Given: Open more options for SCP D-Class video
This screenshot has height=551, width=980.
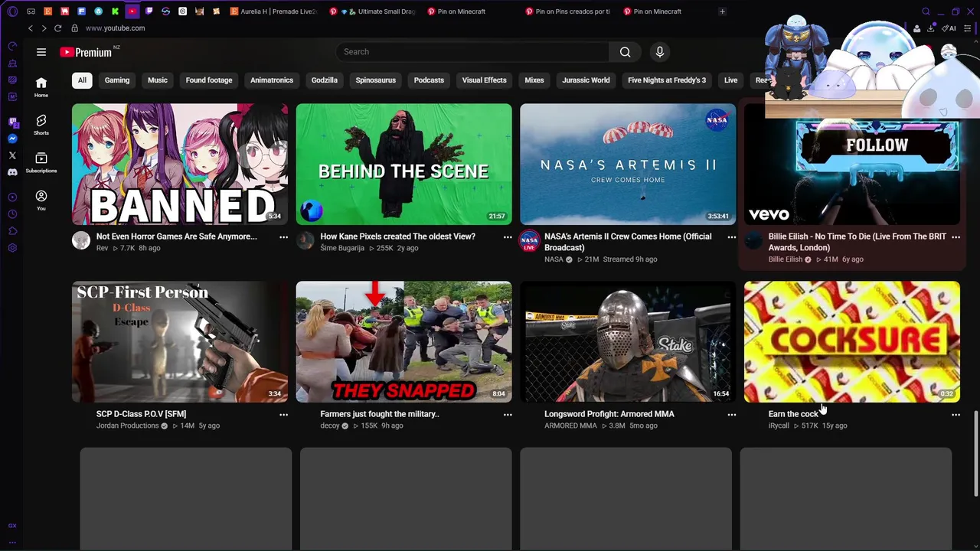Looking at the screenshot, I should (283, 415).
